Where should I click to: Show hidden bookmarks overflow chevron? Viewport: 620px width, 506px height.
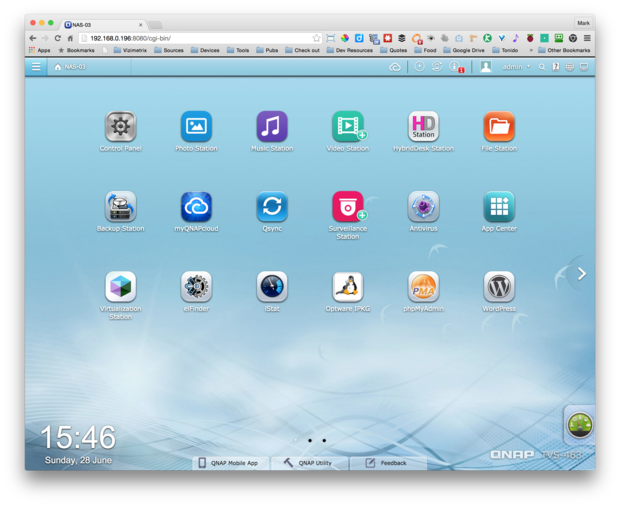pyautogui.click(x=531, y=50)
